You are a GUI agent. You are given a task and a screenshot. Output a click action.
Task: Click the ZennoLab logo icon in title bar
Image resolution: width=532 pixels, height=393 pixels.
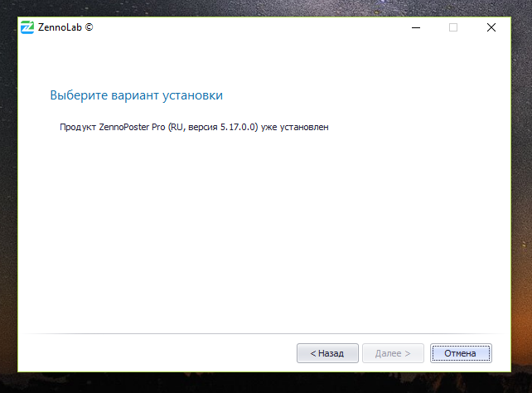point(27,27)
